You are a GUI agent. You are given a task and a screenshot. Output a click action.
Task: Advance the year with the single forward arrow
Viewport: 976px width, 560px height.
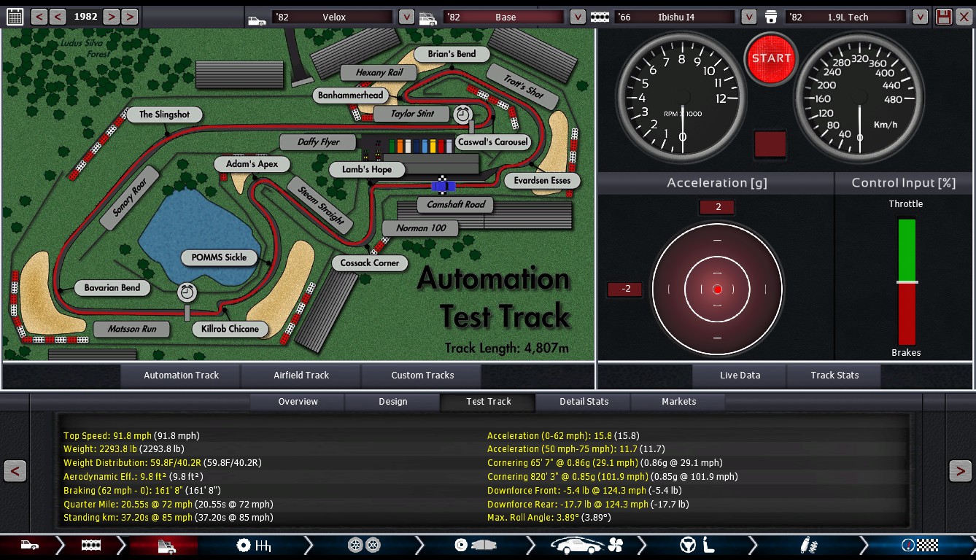111,16
